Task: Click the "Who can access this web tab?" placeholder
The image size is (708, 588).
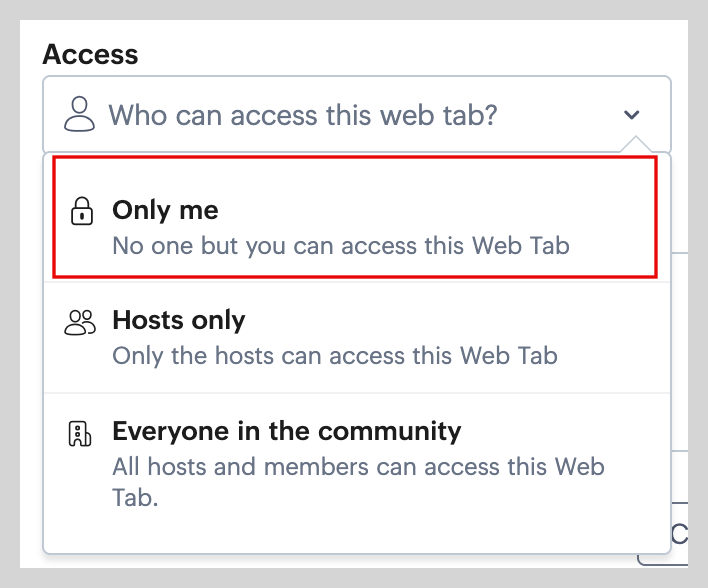Action: click(x=303, y=115)
